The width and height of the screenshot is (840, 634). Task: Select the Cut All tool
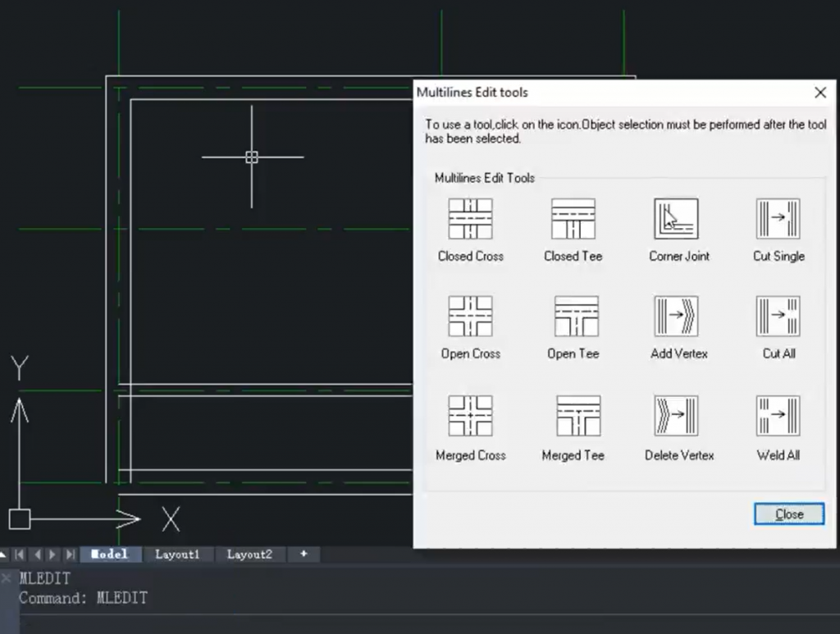[778, 317]
